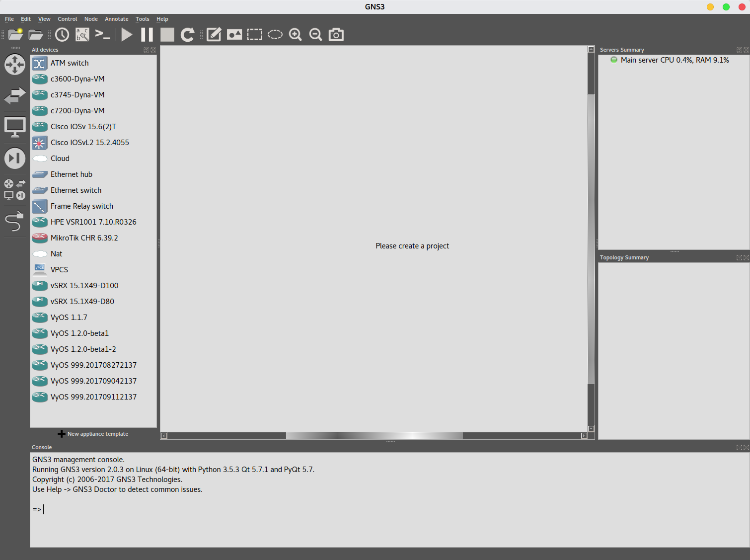Suspend all nodes with pause button
Viewport: 750px width, 560px height.
pyautogui.click(x=147, y=34)
